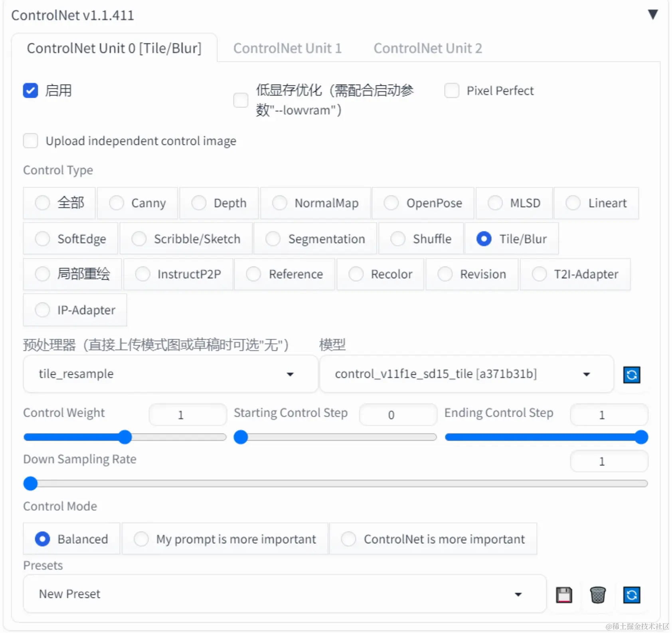
Task: Open the ControlNet Unit 2 tab
Action: click(428, 48)
